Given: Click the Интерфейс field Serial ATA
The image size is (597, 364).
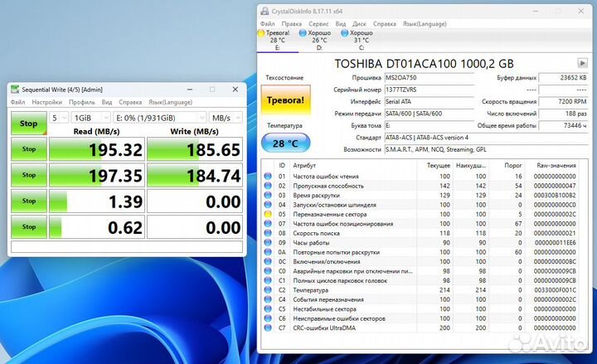Looking at the screenshot, I should [x=430, y=102].
